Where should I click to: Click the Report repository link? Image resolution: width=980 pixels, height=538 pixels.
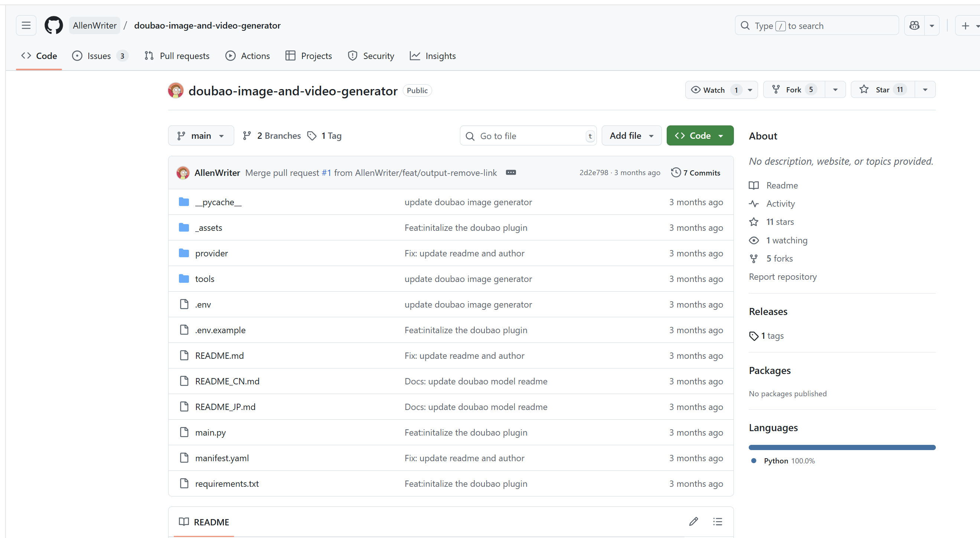tap(783, 276)
